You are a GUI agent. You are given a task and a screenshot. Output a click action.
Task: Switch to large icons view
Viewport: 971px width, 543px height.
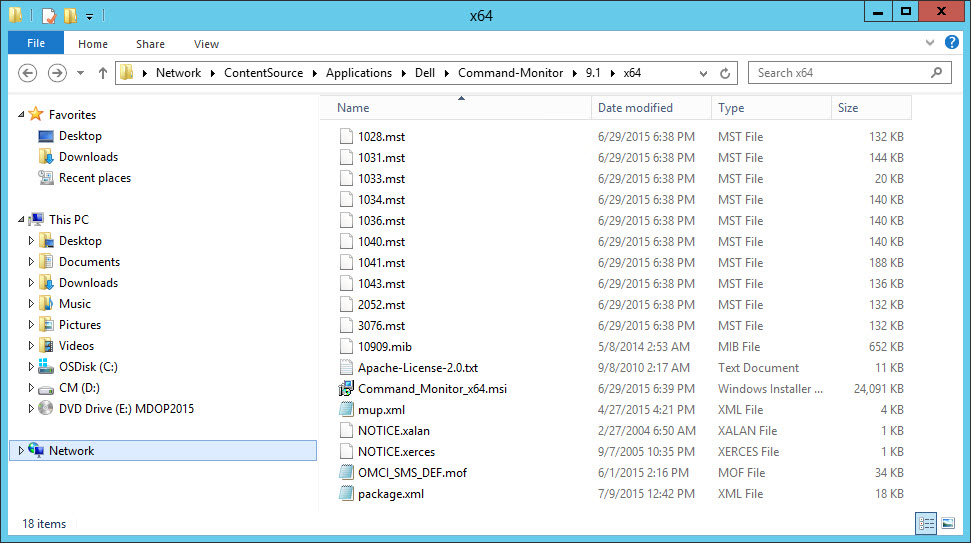coord(947,523)
